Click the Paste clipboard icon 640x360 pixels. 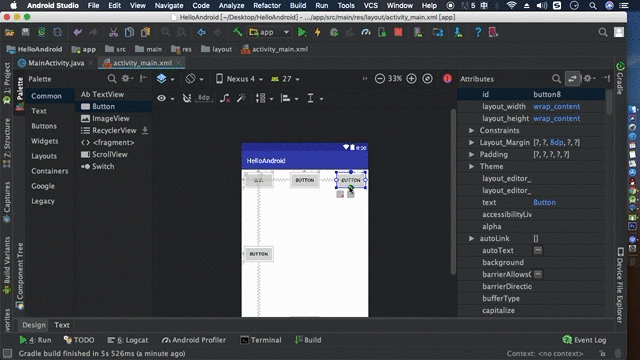(x=145, y=32)
